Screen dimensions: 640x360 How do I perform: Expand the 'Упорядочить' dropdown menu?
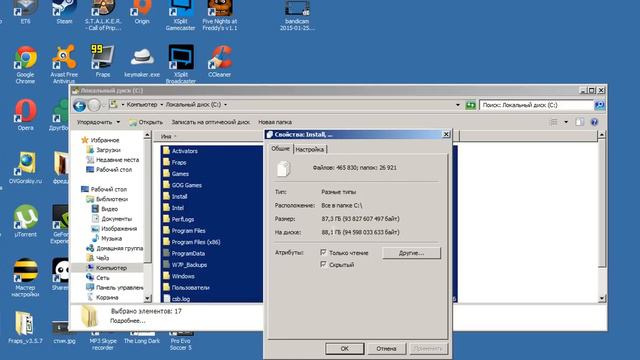(x=98, y=122)
